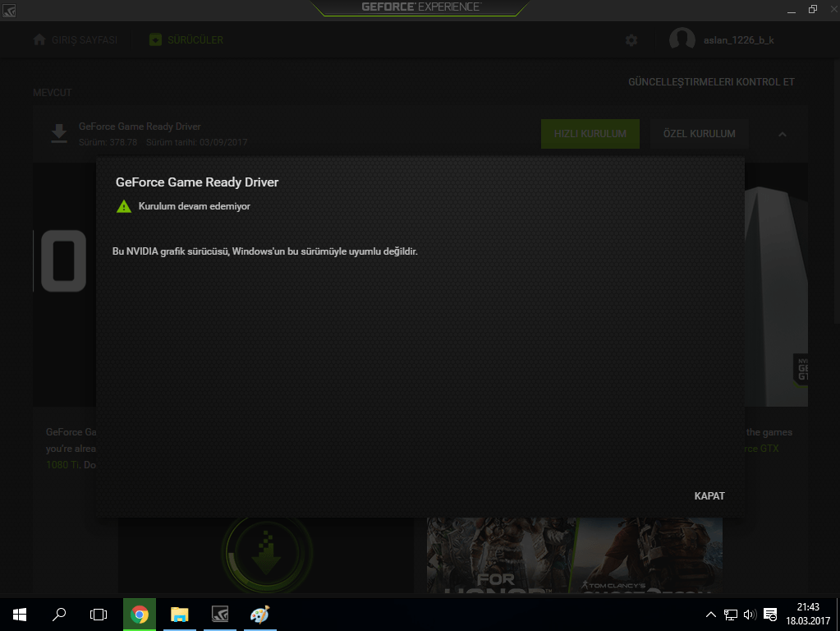Select the GeForce Game Ready Driver dialog title
This screenshot has width=840, height=631.
coord(197,182)
